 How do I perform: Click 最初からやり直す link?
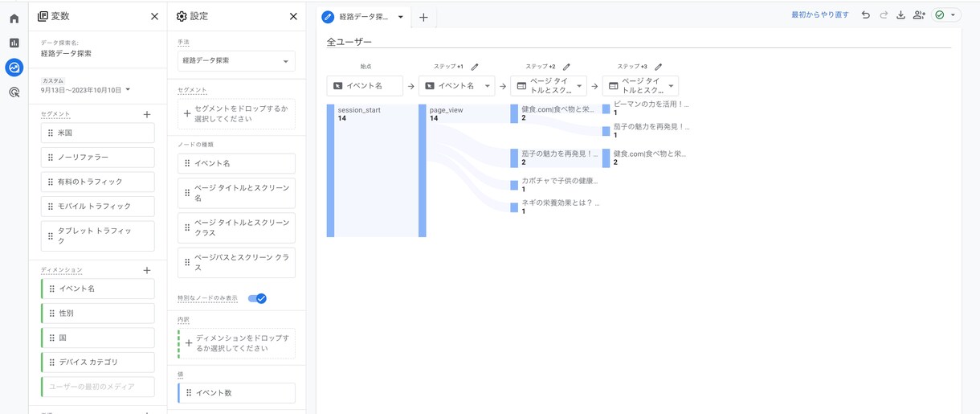coord(819,15)
